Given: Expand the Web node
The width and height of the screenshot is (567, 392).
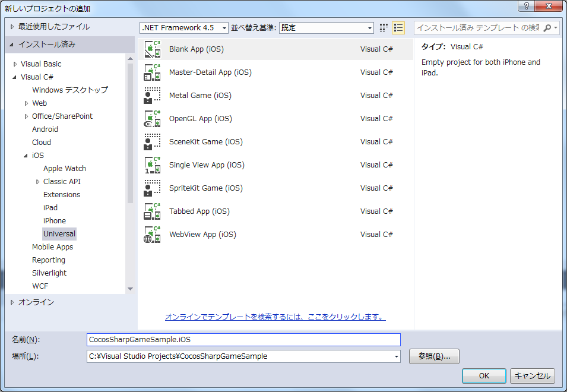Looking at the screenshot, I should (x=26, y=103).
